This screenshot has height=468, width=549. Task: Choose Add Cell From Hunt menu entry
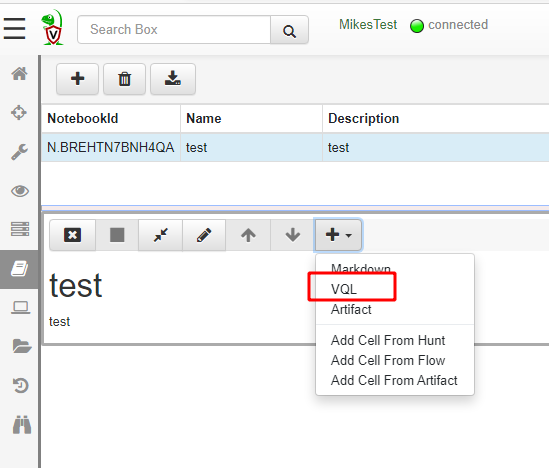pos(388,340)
